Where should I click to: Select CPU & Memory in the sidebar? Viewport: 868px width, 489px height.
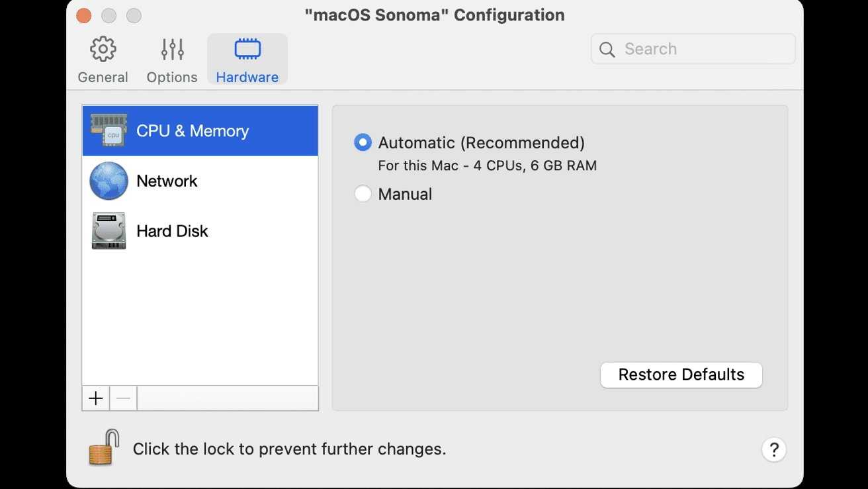pyautogui.click(x=200, y=131)
